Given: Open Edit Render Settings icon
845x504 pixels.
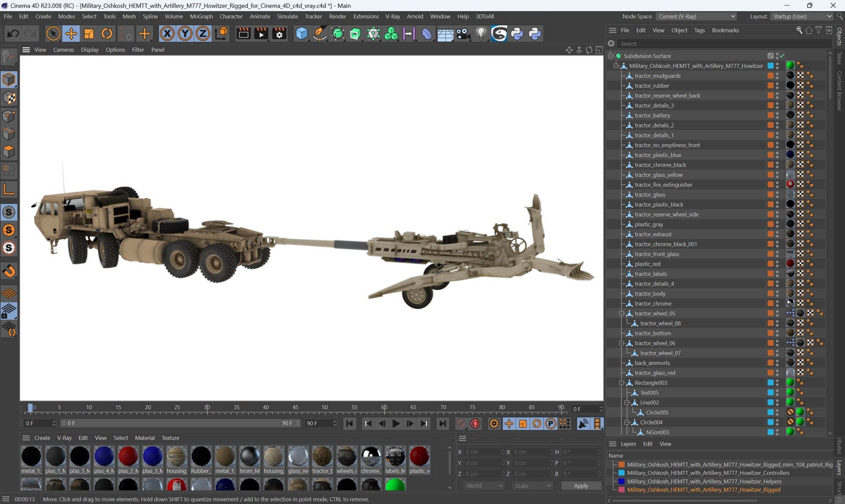Looking at the screenshot, I should click(279, 34).
